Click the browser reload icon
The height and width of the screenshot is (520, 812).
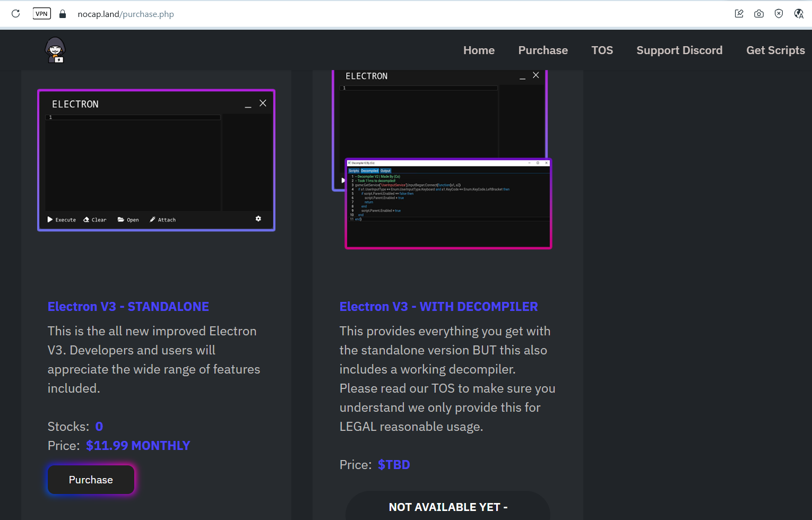click(15, 14)
